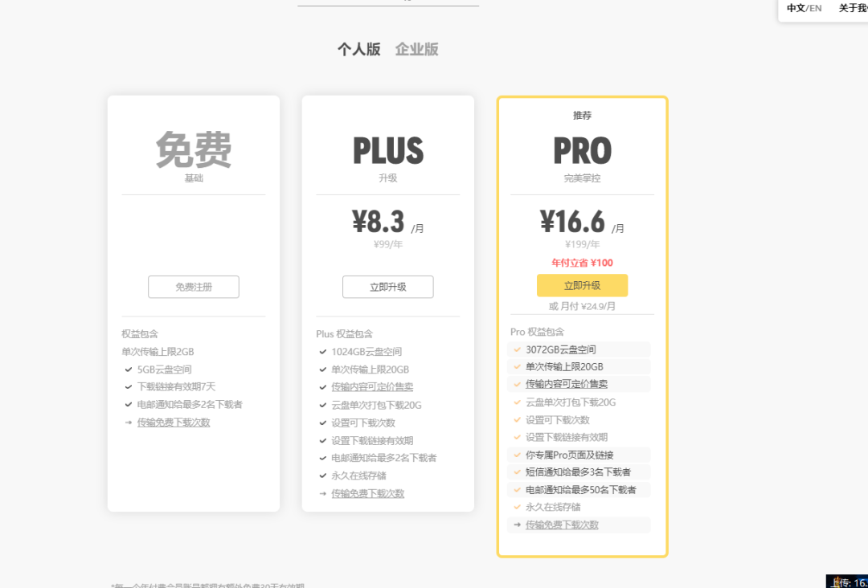Screen dimensions: 868x588
Task: Switch to the 个人版 tab
Action: click(358, 49)
